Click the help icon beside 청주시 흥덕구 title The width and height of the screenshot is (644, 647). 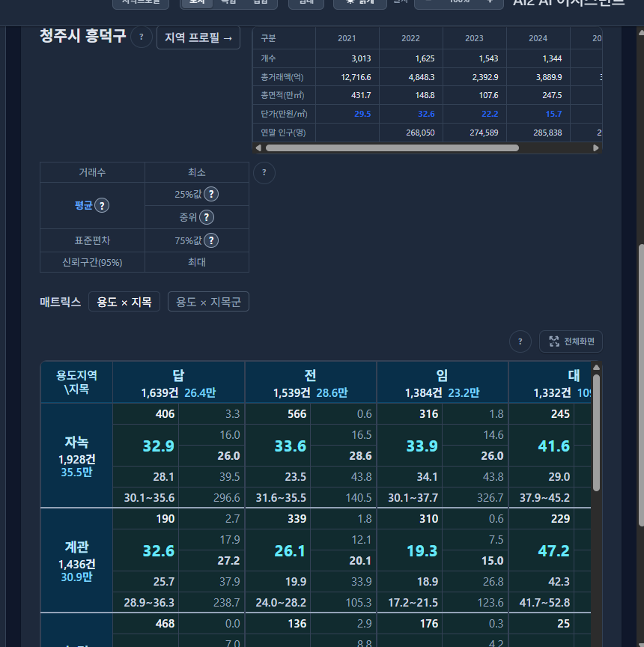(x=142, y=37)
